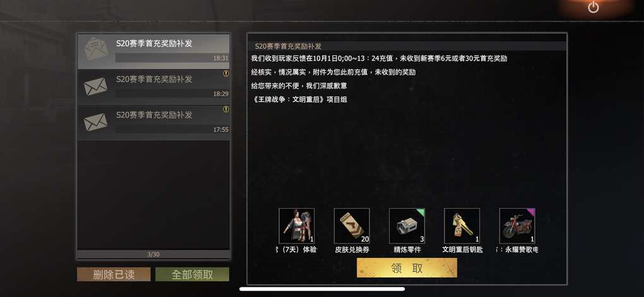
Task: Click the 全部领取 claim all button
Action: (192, 274)
